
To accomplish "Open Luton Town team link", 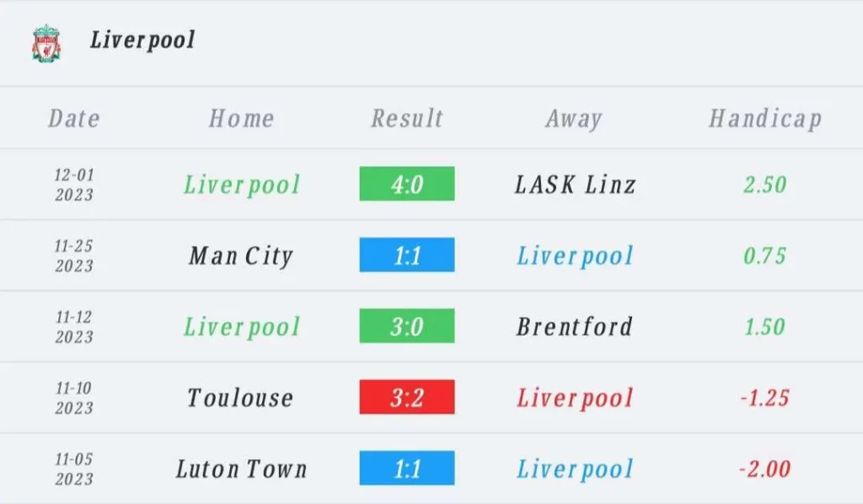I will [241, 469].
